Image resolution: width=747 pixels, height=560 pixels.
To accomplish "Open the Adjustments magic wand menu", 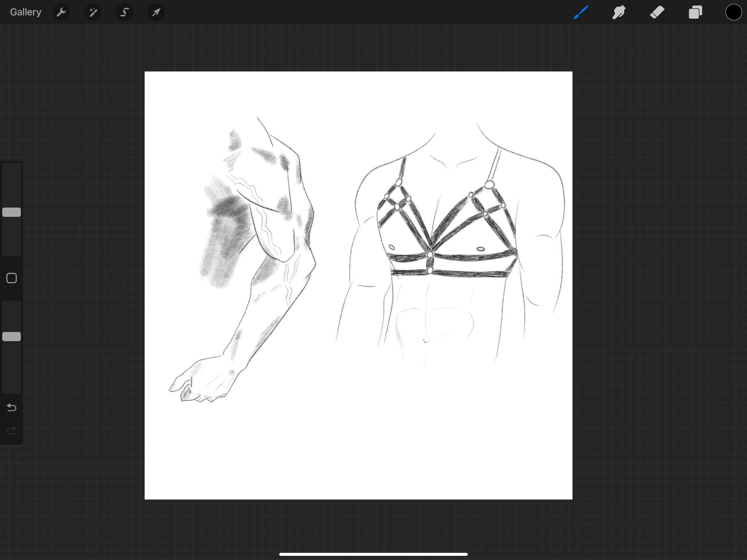I will (93, 12).
